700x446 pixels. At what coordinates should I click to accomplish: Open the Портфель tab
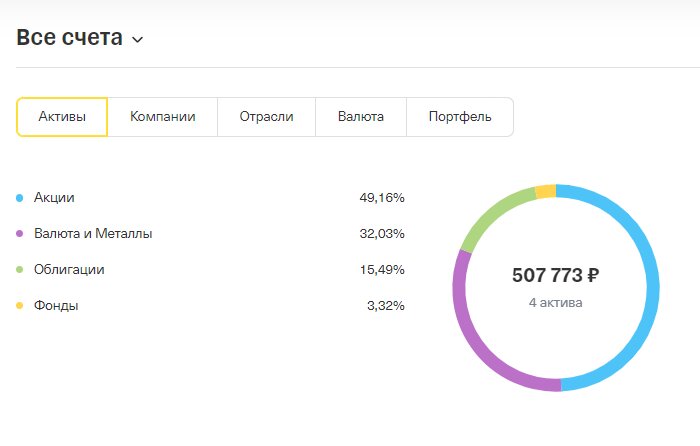click(460, 117)
